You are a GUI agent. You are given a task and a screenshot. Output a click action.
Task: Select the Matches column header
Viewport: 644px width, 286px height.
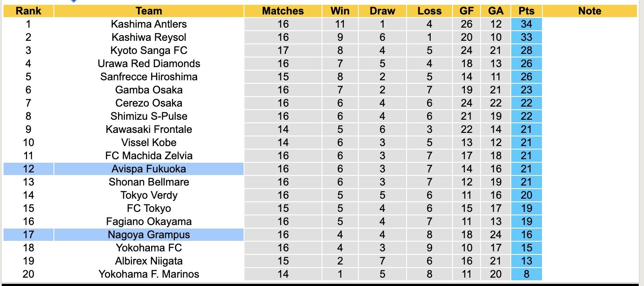[x=283, y=11]
